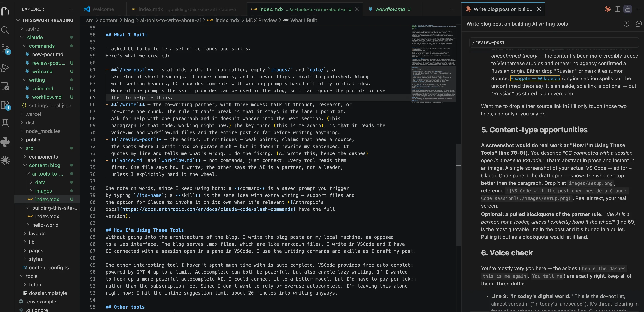The height and width of the screenshot is (312, 644).
Task: Collapse the src folder
Action: click(47, 148)
